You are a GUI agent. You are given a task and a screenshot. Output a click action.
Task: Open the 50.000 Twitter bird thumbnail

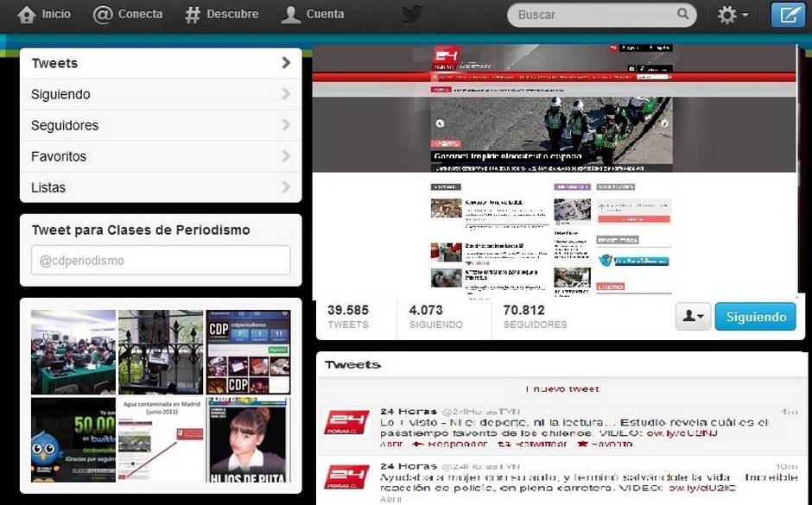click(73, 439)
